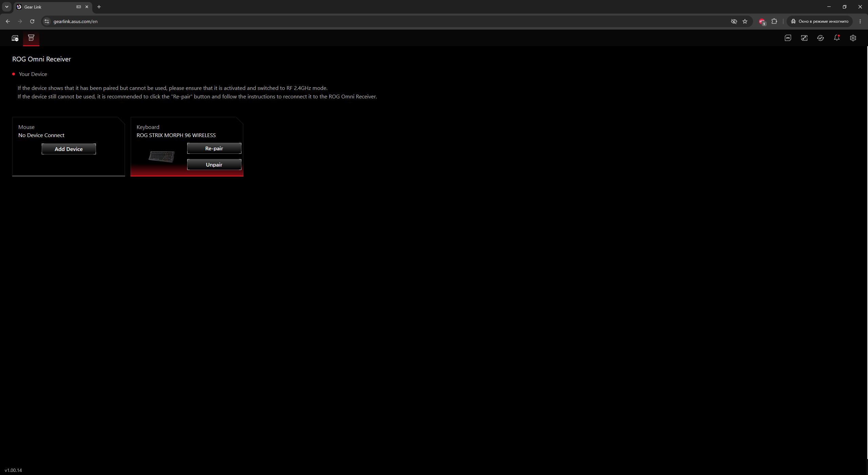Click the 'Keyboard' card label
868x475 pixels.
click(148, 127)
